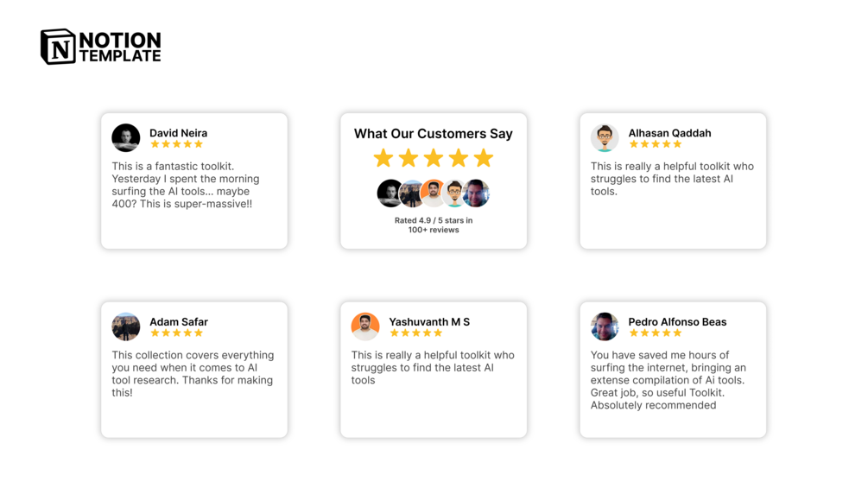This screenshot has width=868, height=488.
Task: Click Adam Safar's profile photo
Action: coord(126,326)
